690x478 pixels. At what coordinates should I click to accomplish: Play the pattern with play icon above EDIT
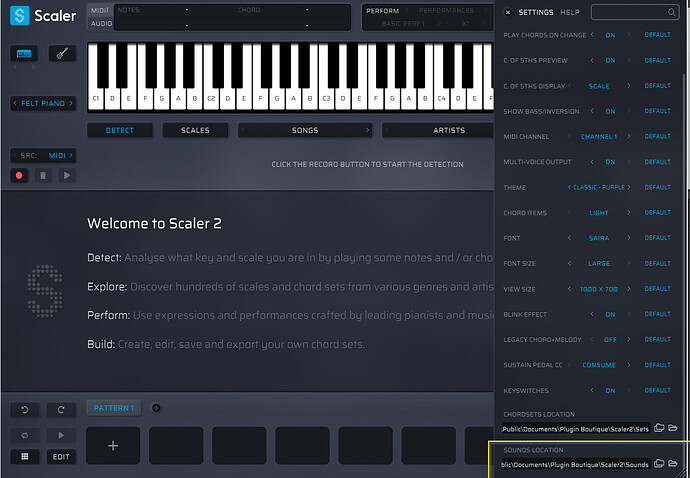click(61, 435)
